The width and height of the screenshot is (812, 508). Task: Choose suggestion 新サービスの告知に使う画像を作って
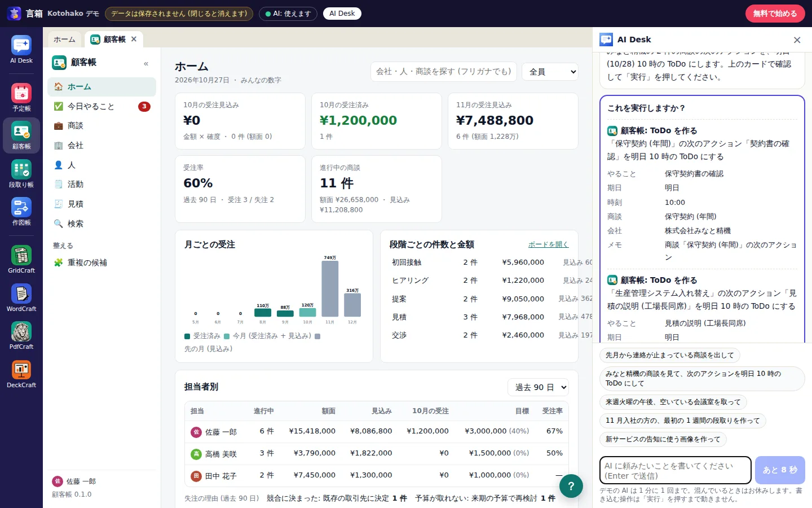pyautogui.click(x=663, y=439)
